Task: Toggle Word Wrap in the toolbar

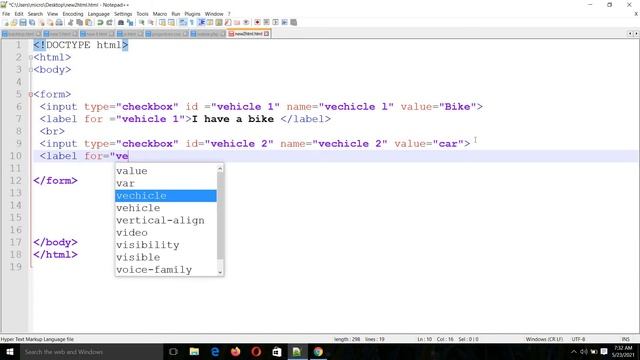Action: coord(183,22)
